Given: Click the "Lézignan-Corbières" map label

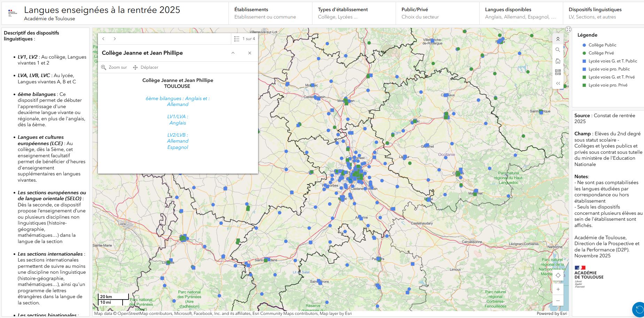Looking at the screenshot, I should click(x=523, y=244).
